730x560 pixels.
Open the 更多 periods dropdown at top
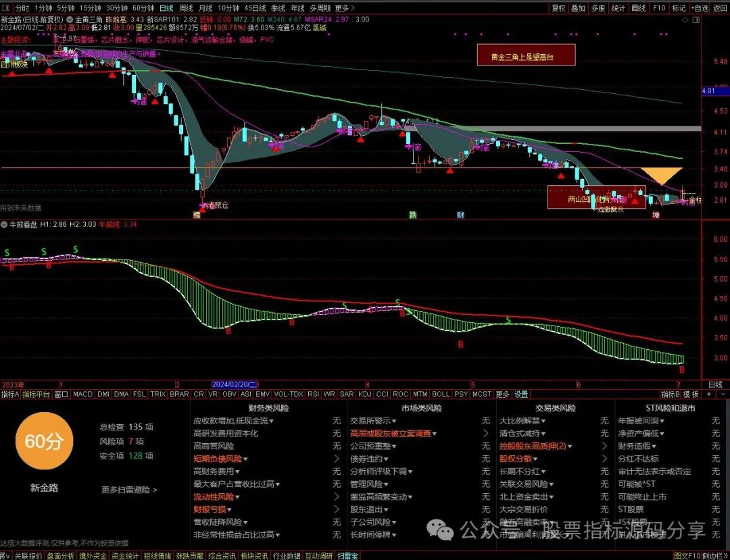(x=345, y=8)
